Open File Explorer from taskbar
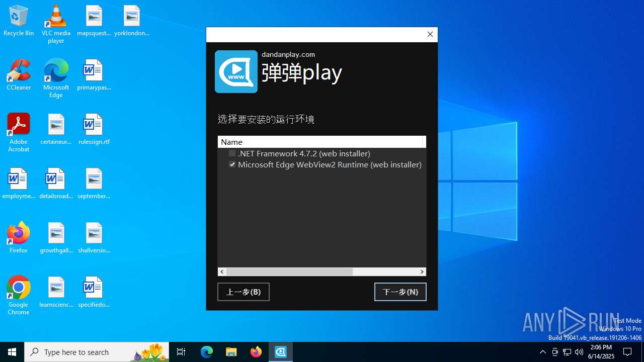644x362 pixels. point(231,352)
